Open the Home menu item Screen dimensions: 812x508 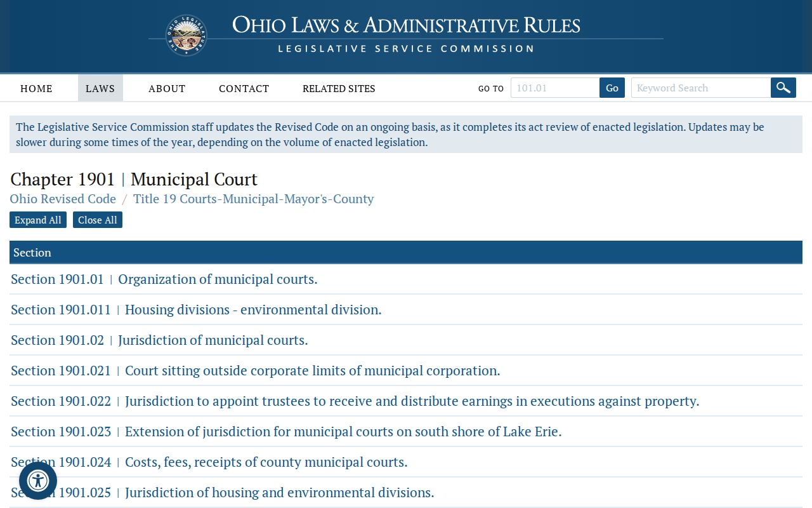(36, 88)
